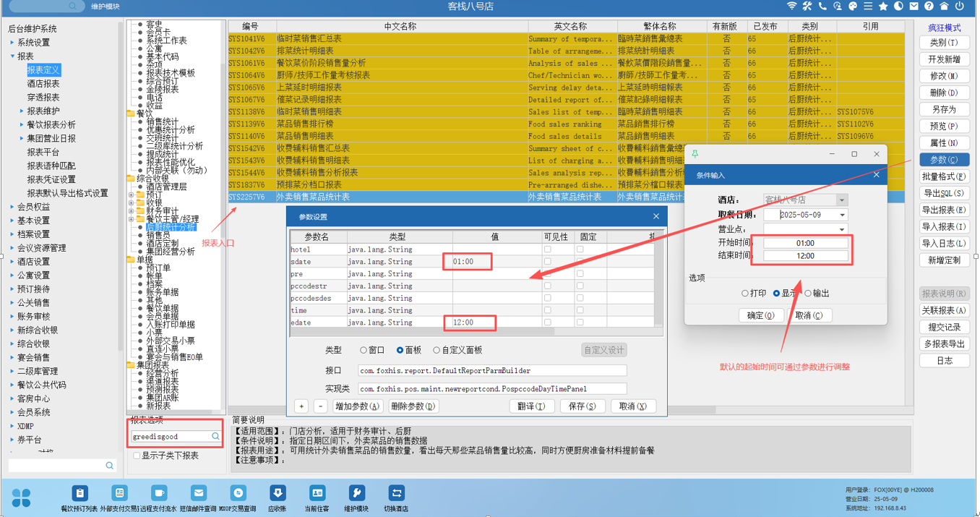Image resolution: width=980 pixels, height=517 pixels.
Task: Click the palette theme icon in title bar
Action: 853,7
